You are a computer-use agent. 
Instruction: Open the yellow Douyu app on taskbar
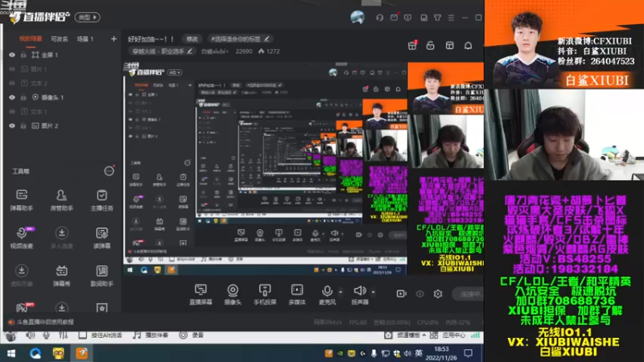(58, 353)
